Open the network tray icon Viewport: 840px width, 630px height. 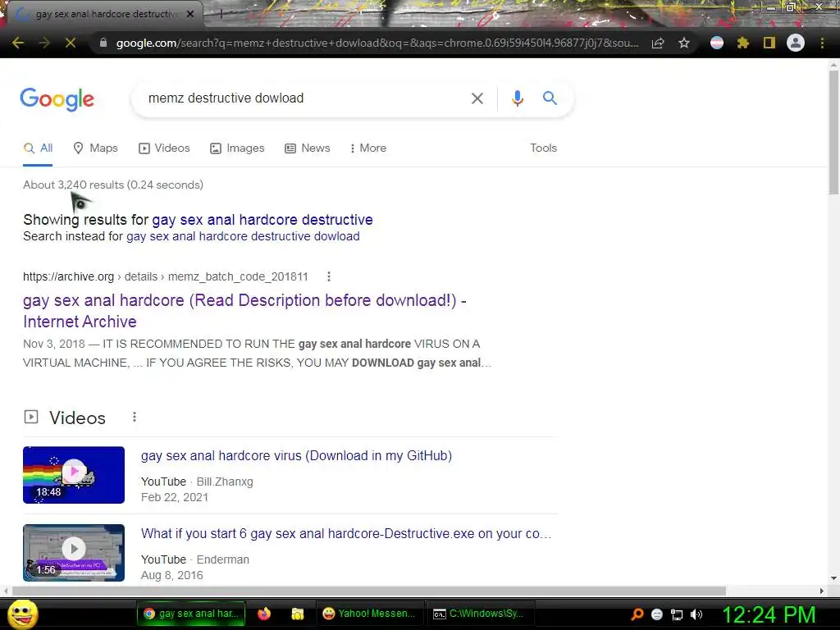677,614
